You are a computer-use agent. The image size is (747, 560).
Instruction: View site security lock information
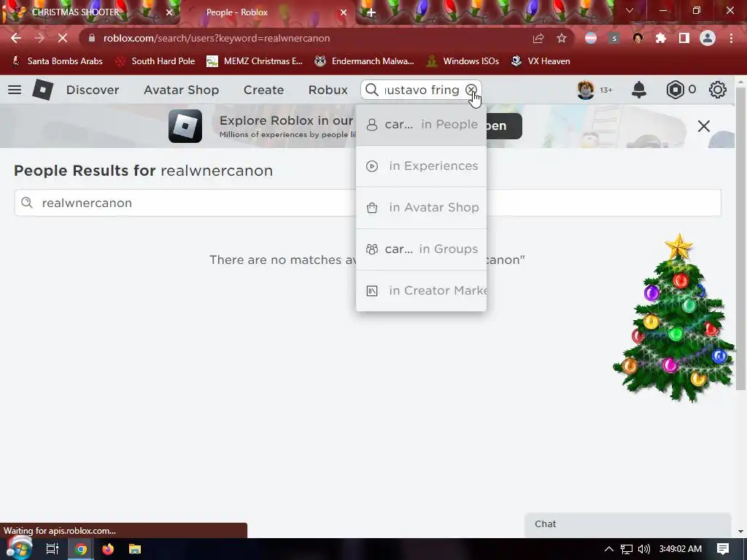click(x=92, y=38)
